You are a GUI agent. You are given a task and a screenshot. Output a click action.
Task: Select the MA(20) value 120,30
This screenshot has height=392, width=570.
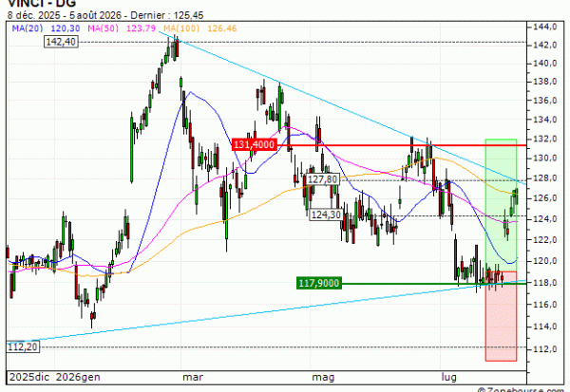[x=66, y=28]
